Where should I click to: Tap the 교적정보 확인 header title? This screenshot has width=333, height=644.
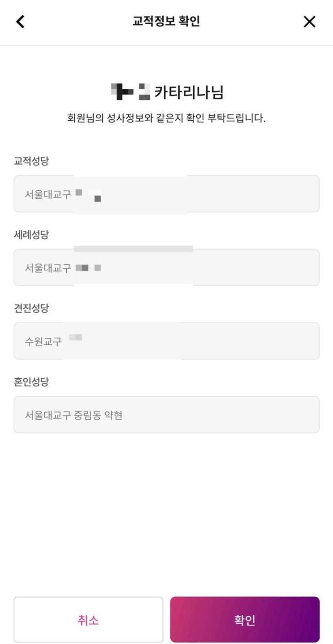tap(166, 22)
